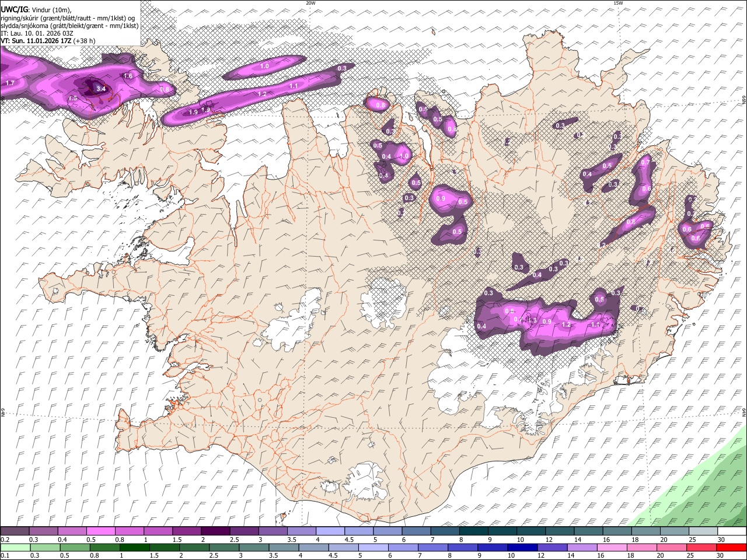Select bright red swatch at 30, lower legend

731,547
